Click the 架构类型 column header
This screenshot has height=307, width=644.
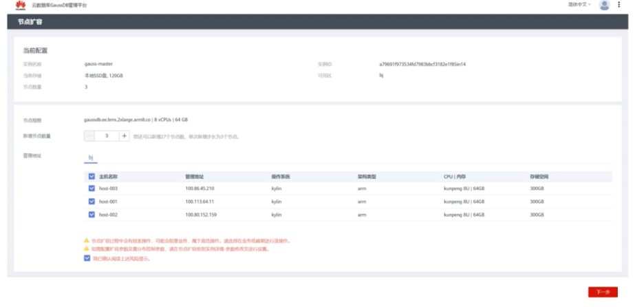[367, 177]
